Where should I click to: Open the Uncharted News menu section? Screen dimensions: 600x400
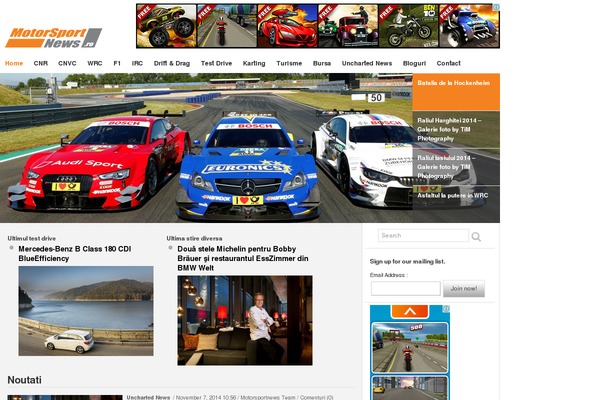pyautogui.click(x=367, y=63)
